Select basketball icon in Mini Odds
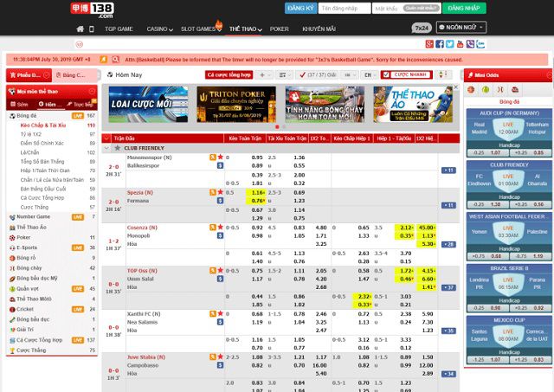Image resolution: width=554 pixels, height=392 pixels. point(471,90)
